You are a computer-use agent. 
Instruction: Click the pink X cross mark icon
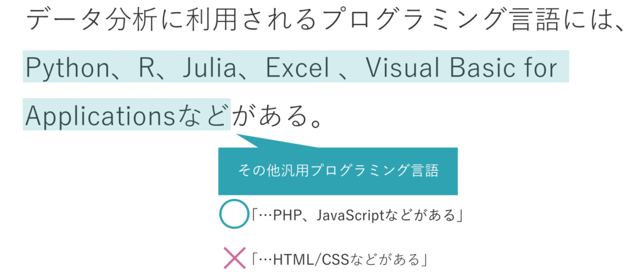coord(234,258)
